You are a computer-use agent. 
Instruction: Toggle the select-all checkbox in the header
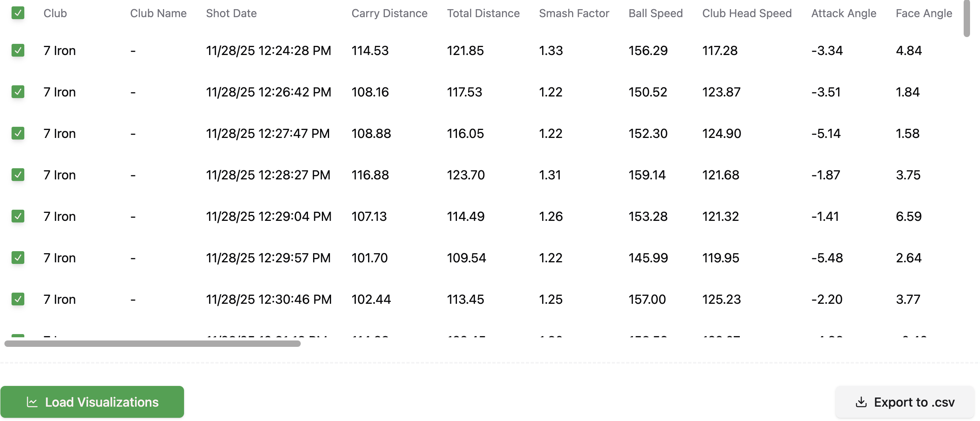click(x=18, y=13)
